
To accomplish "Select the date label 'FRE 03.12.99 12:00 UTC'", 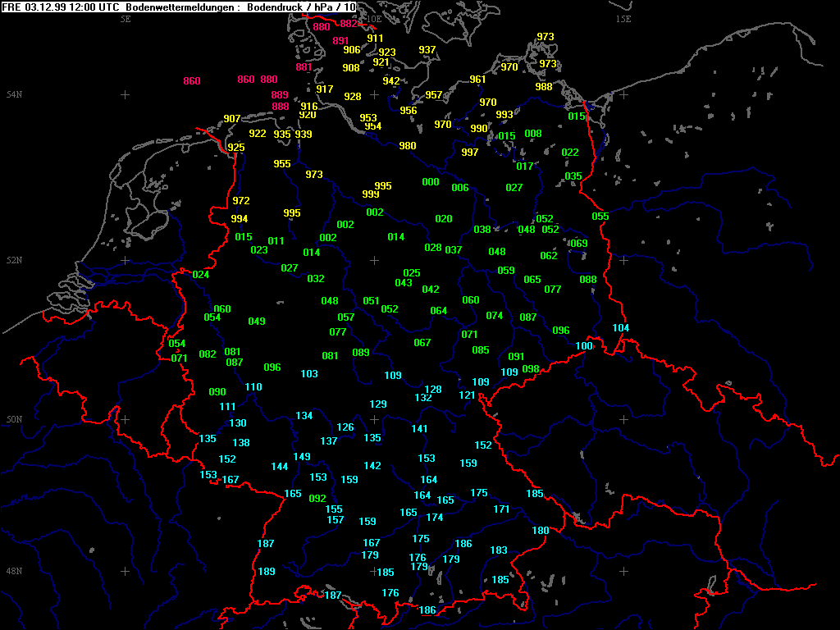I will coord(62,7).
